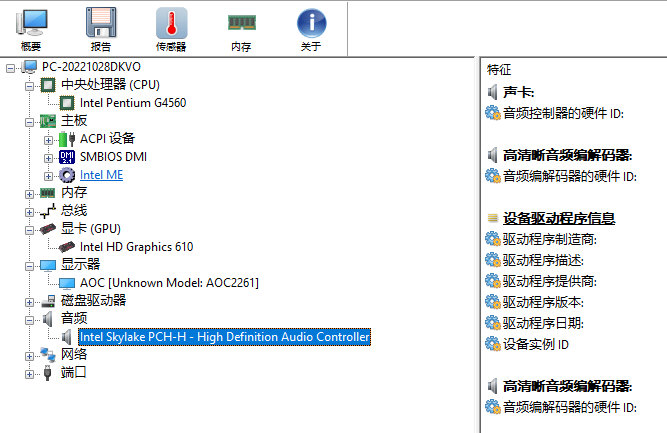Click the 特征 column header
Viewport: 667px width, 433px height.
[x=499, y=69]
